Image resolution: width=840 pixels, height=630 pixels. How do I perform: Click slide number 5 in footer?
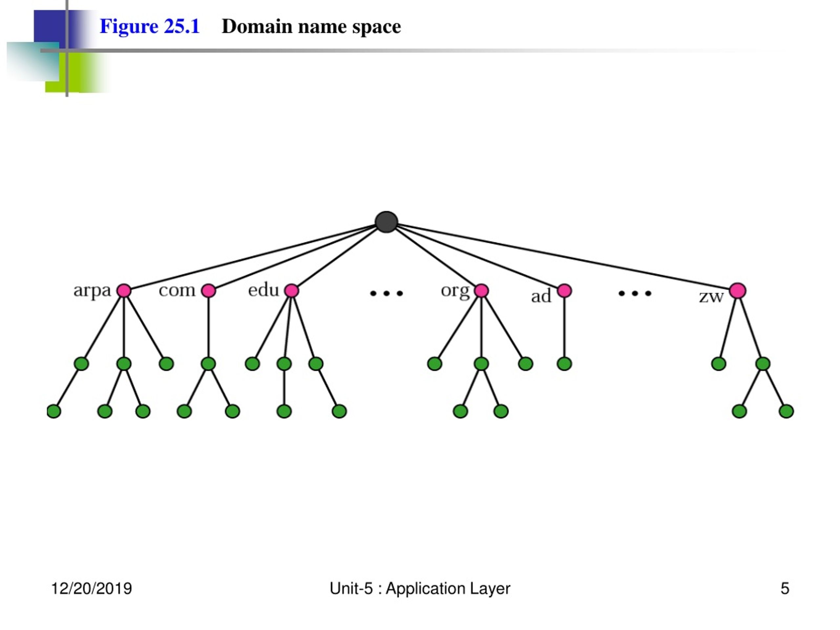(785, 589)
